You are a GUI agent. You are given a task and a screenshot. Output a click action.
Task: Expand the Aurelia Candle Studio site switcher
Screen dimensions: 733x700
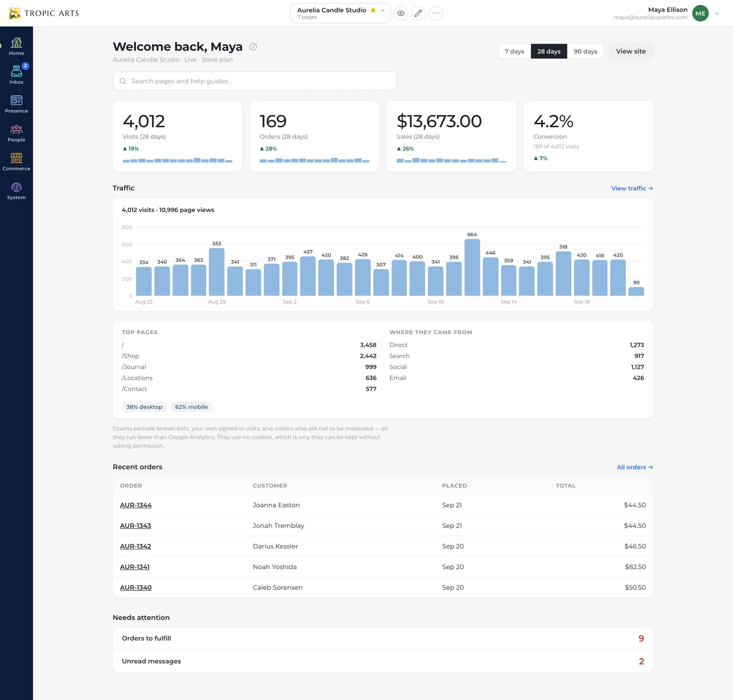340,13
